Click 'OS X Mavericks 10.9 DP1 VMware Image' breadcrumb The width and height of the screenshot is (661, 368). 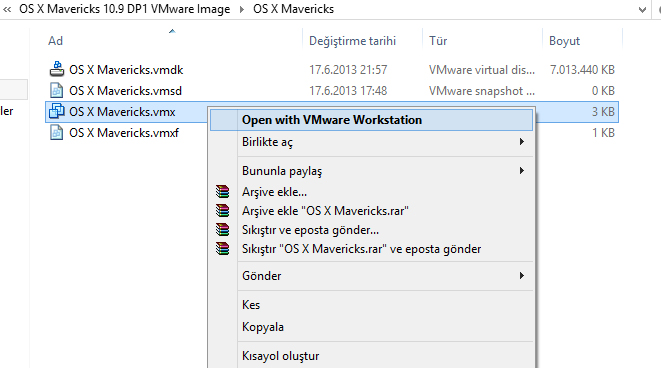(x=124, y=9)
